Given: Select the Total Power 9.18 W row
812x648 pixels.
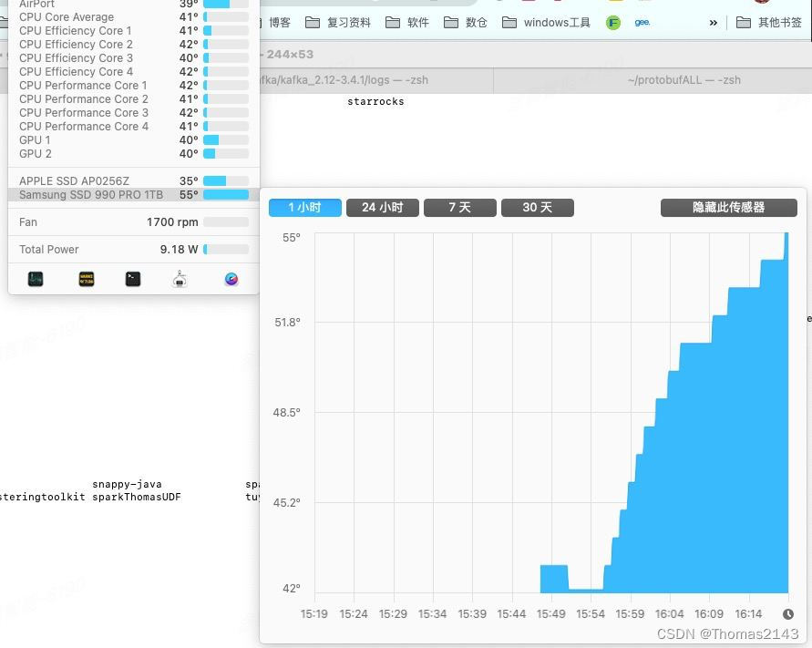Looking at the screenshot, I should (134, 249).
